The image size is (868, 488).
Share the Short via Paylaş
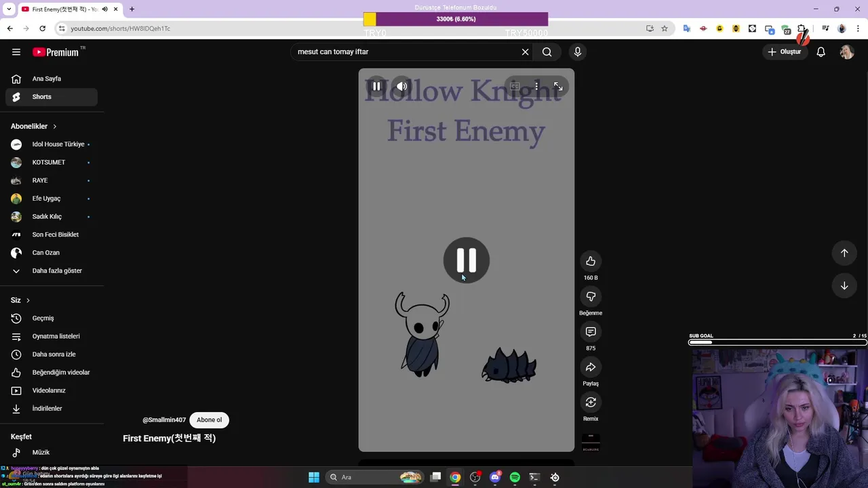[591, 367]
